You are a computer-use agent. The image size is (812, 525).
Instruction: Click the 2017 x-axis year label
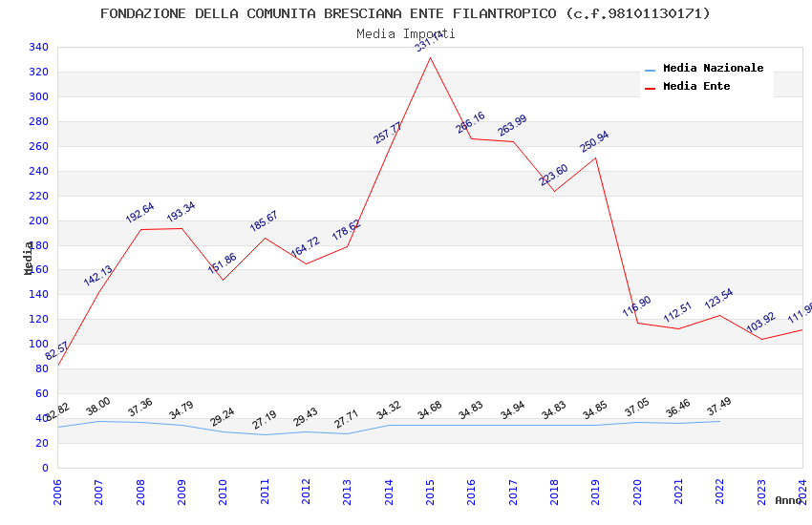(x=513, y=492)
